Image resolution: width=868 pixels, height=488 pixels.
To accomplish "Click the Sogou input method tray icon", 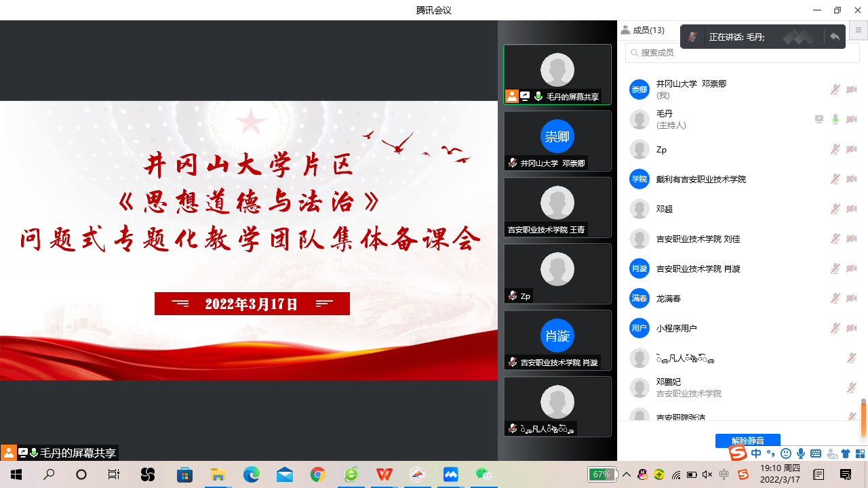I will [x=743, y=474].
